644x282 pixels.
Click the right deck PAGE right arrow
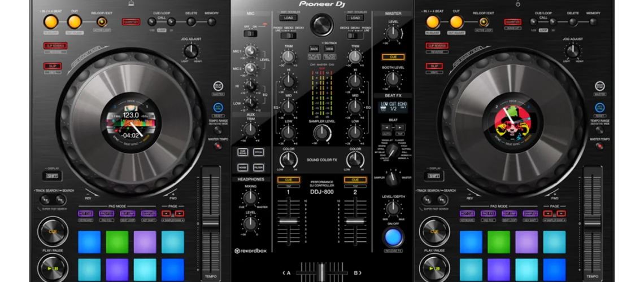(x=561, y=214)
